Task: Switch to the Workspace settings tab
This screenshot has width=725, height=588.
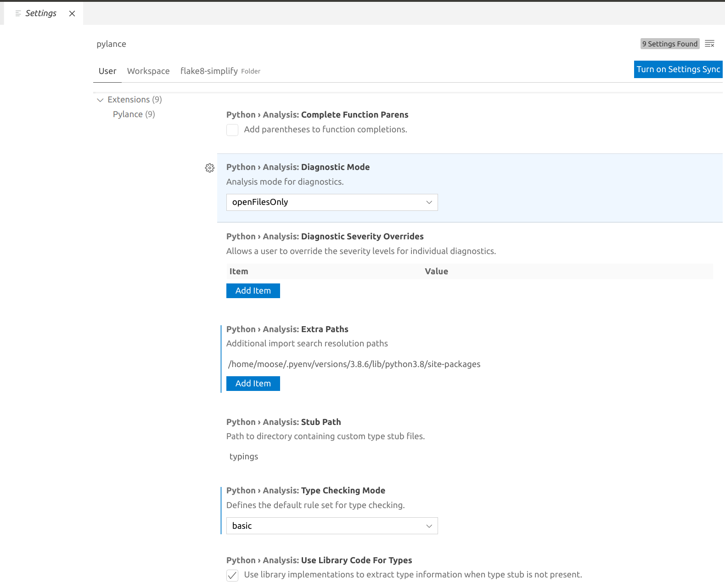Action: [148, 71]
